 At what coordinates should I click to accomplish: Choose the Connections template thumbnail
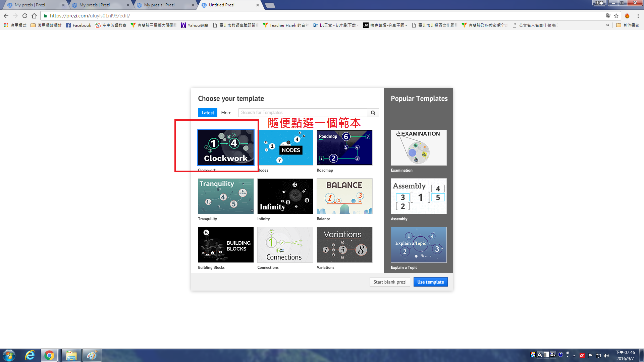coord(285,245)
